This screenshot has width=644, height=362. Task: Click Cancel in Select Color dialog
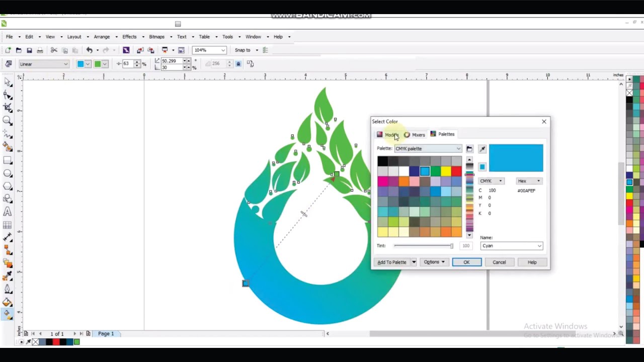point(499,262)
